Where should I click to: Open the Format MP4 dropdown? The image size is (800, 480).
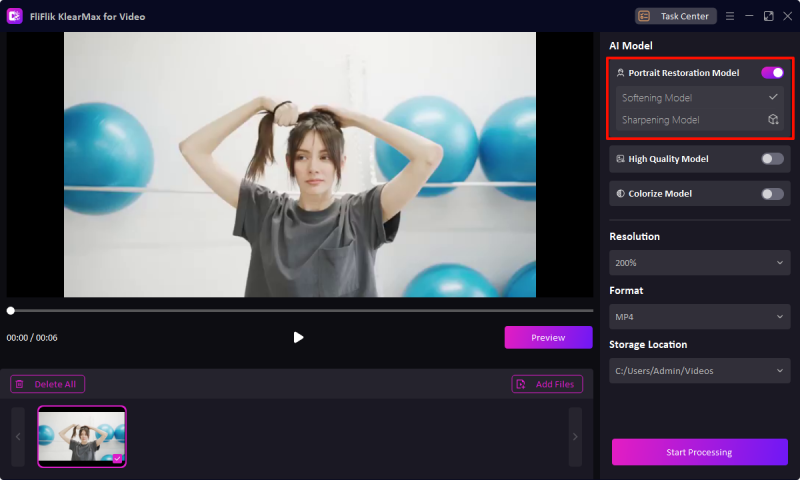[699, 317]
